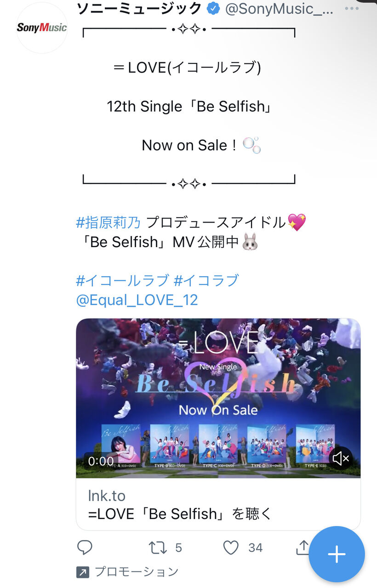Retweet using the retweet arrows icon

coord(158,547)
